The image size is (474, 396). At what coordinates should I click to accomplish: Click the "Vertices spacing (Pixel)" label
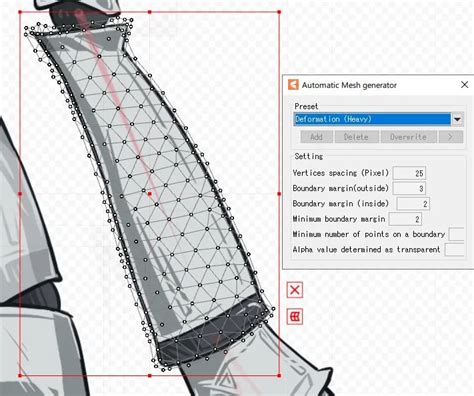341,173
